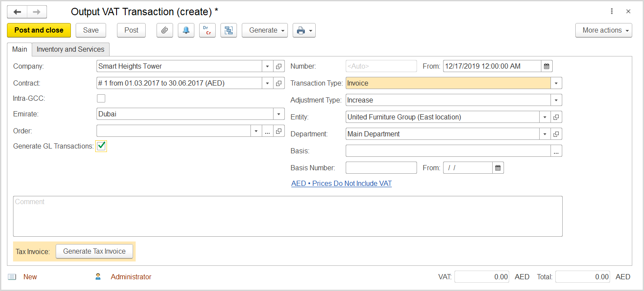
Task: Click the Adjustment Type field showing Increase
Action: pyautogui.click(x=448, y=100)
